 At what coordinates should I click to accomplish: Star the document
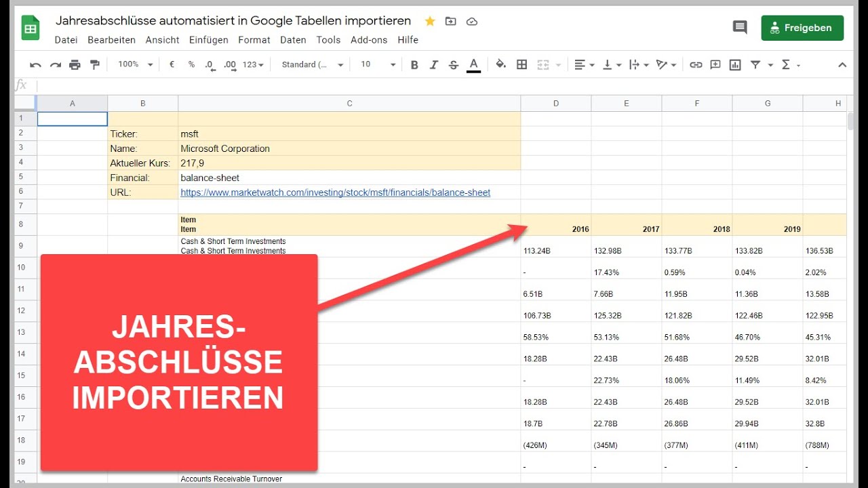430,21
